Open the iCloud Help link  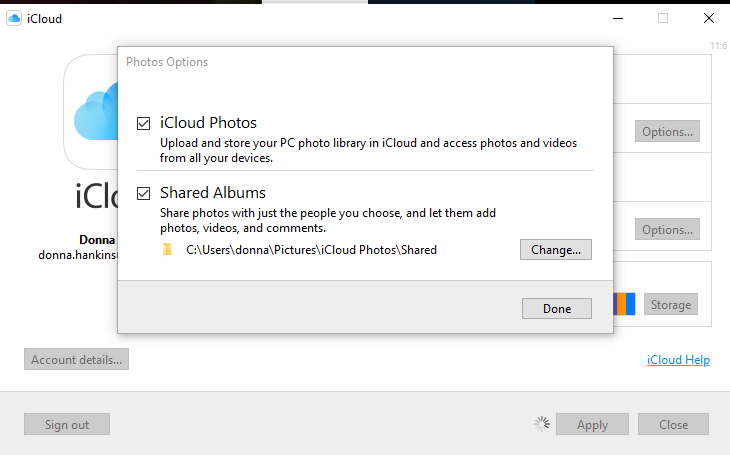click(678, 360)
